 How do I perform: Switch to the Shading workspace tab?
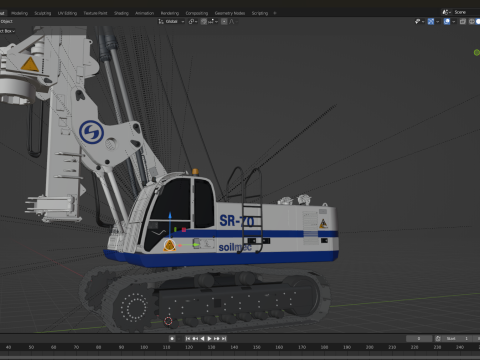tap(121, 13)
